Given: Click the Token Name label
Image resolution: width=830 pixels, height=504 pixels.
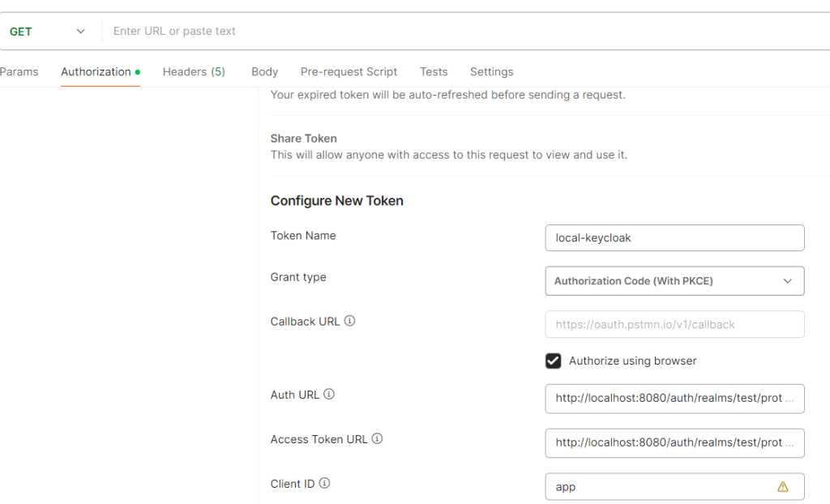Looking at the screenshot, I should (303, 236).
